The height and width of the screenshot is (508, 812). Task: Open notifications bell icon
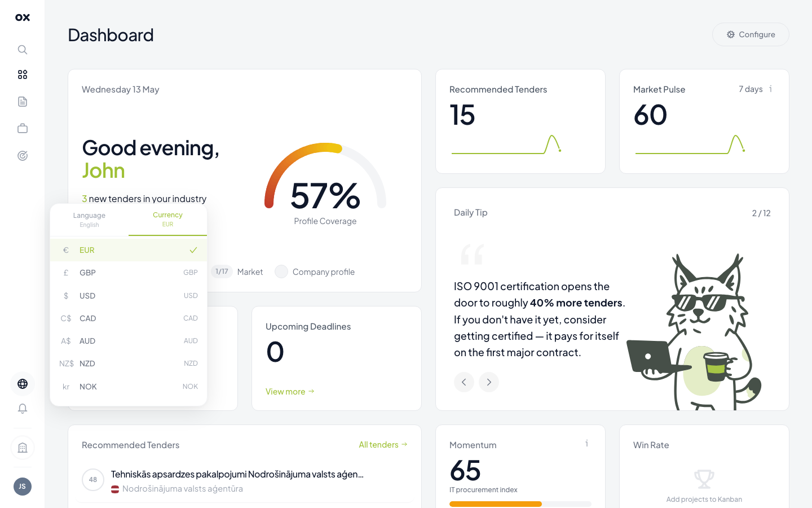(x=23, y=409)
